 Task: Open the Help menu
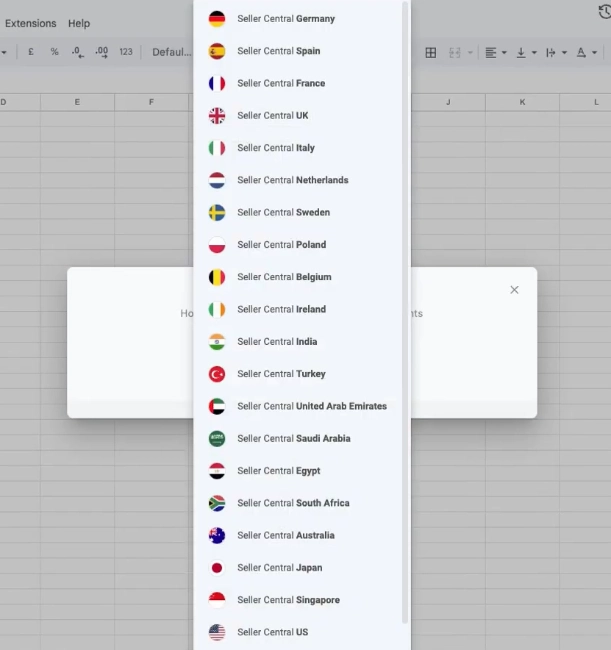[79, 23]
